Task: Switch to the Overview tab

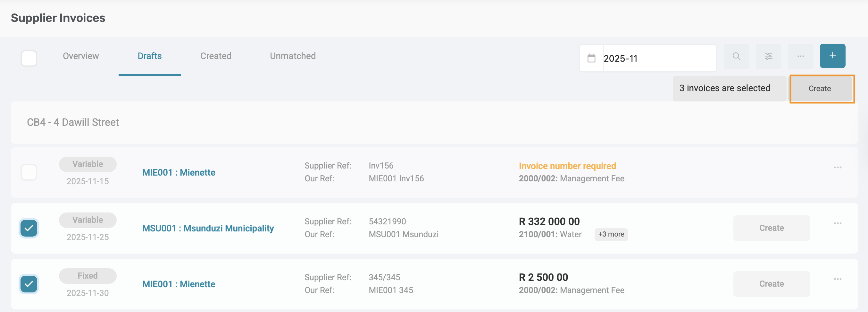Action: coord(81,56)
